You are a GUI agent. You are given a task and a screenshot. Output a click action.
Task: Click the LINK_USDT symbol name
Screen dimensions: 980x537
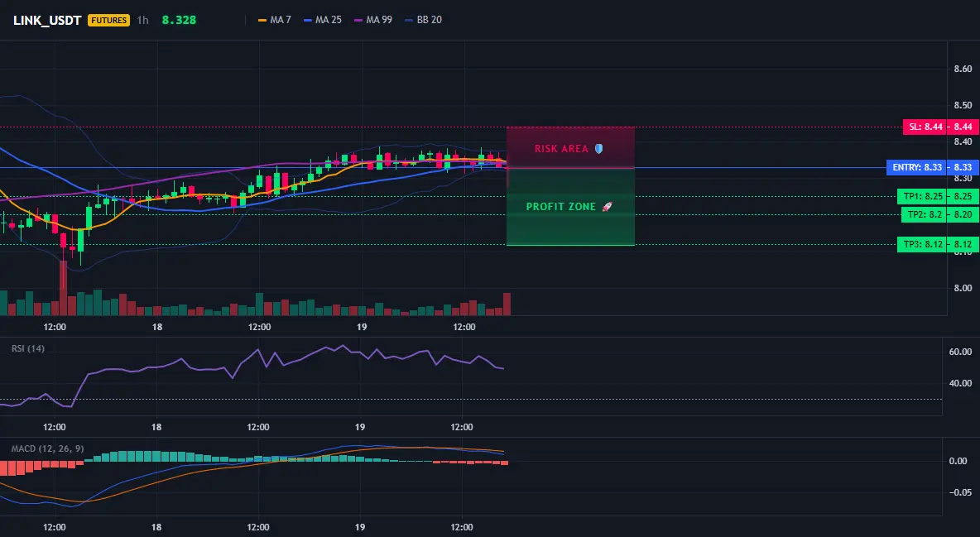click(47, 20)
